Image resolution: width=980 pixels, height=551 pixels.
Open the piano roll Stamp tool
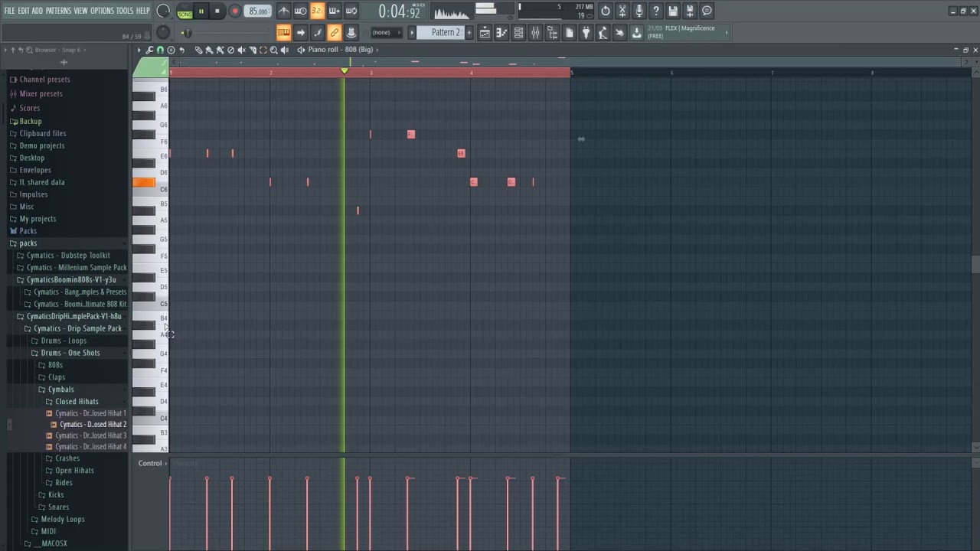[171, 50]
